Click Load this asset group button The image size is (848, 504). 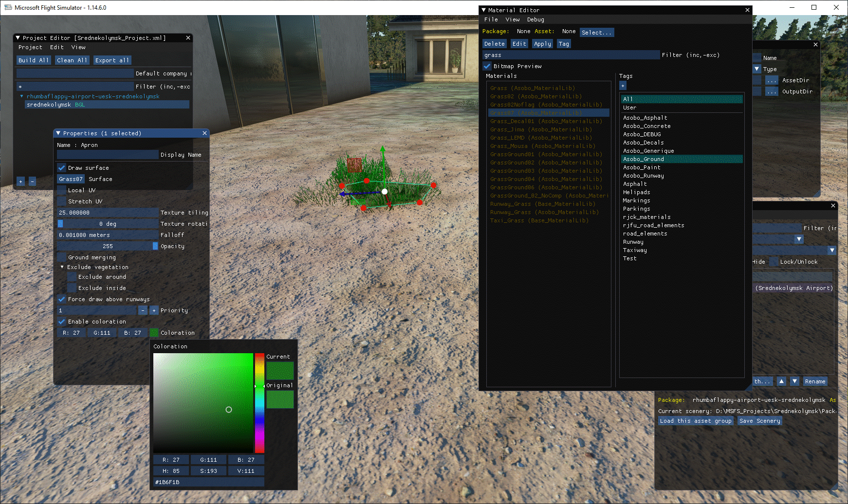696,421
